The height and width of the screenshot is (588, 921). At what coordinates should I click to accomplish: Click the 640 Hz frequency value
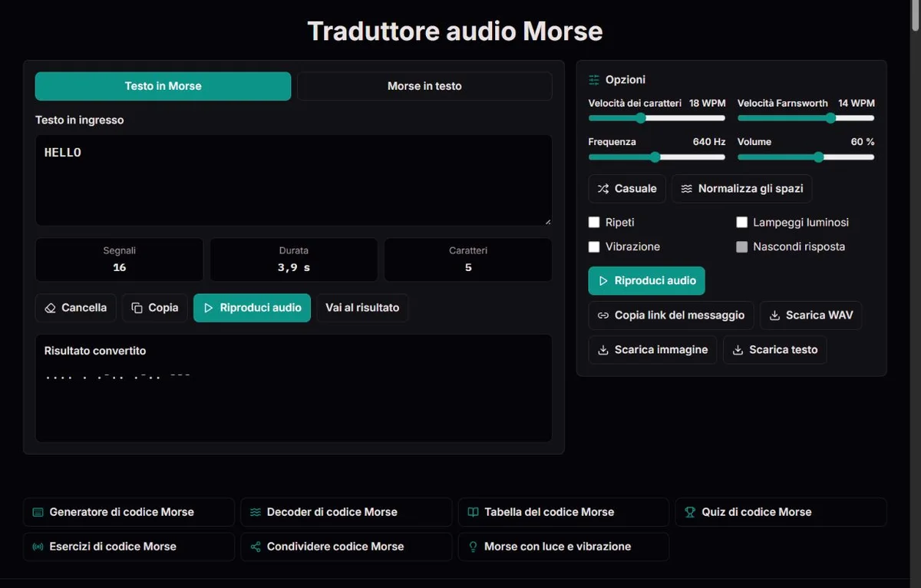coord(709,142)
